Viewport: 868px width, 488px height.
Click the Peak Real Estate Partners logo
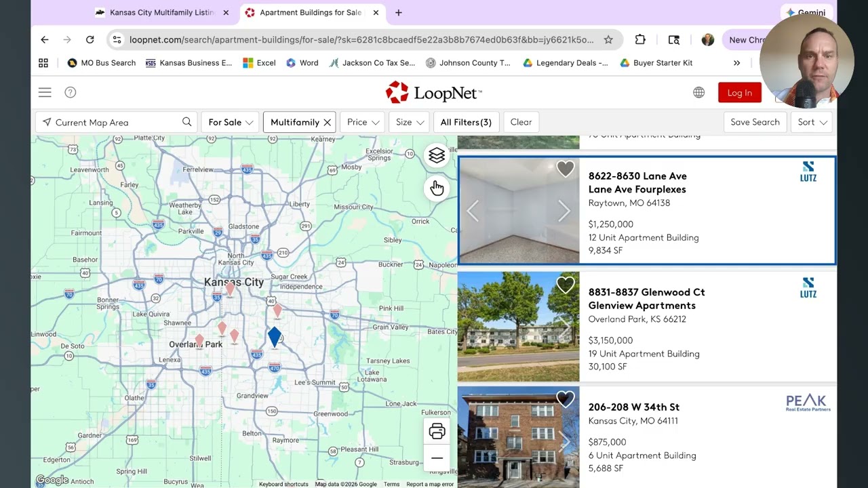tap(808, 403)
